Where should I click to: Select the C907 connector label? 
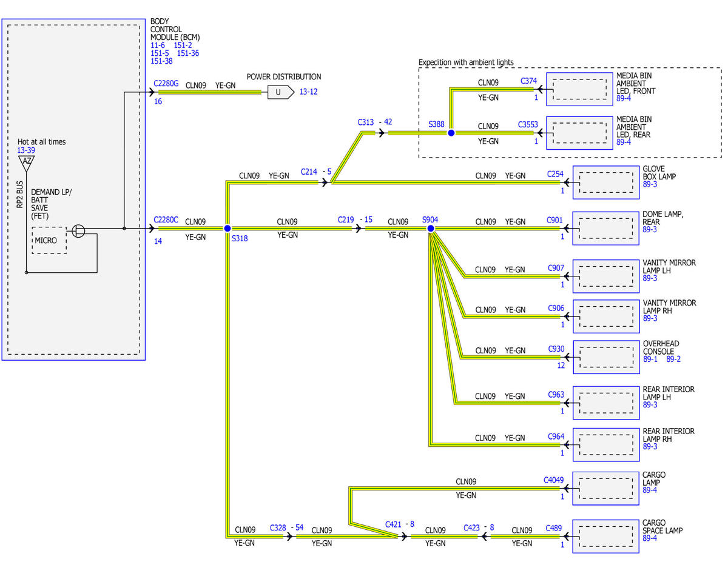coord(556,267)
